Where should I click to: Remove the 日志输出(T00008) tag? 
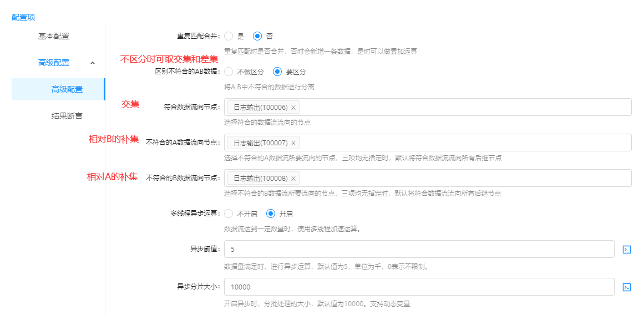coord(293,179)
